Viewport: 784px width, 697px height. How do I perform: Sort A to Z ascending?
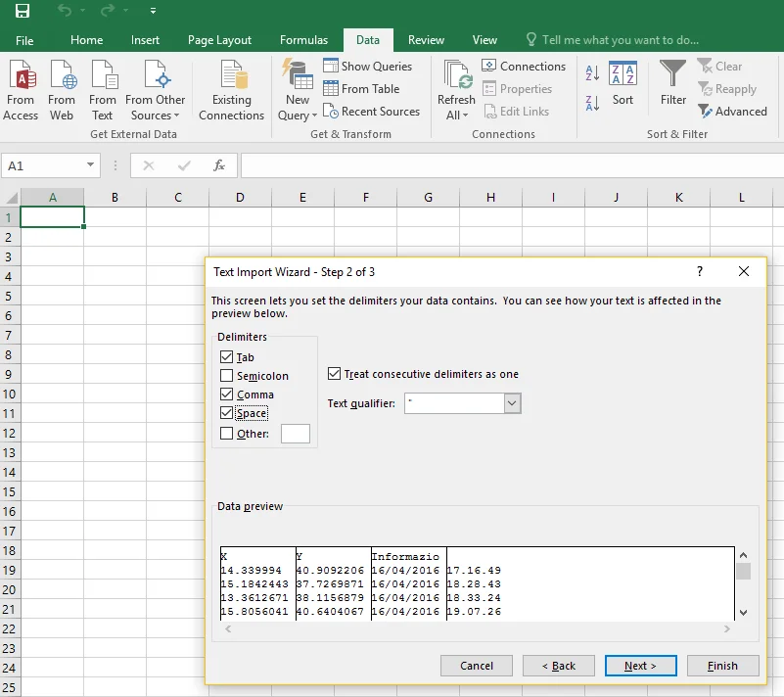(x=592, y=73)
